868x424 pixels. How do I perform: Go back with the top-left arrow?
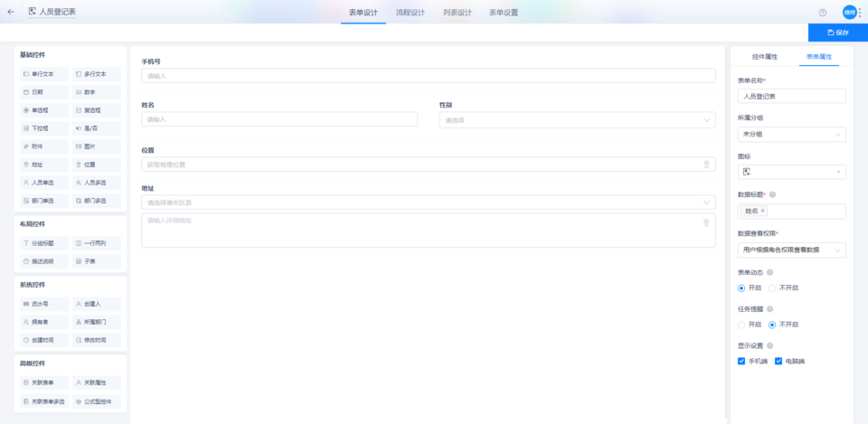(11, 12)
